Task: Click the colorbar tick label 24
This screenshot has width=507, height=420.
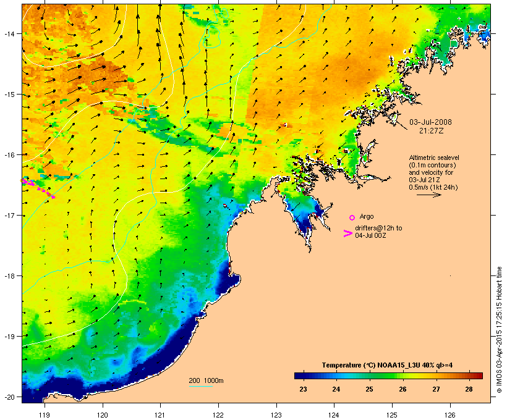Action: 336,389
